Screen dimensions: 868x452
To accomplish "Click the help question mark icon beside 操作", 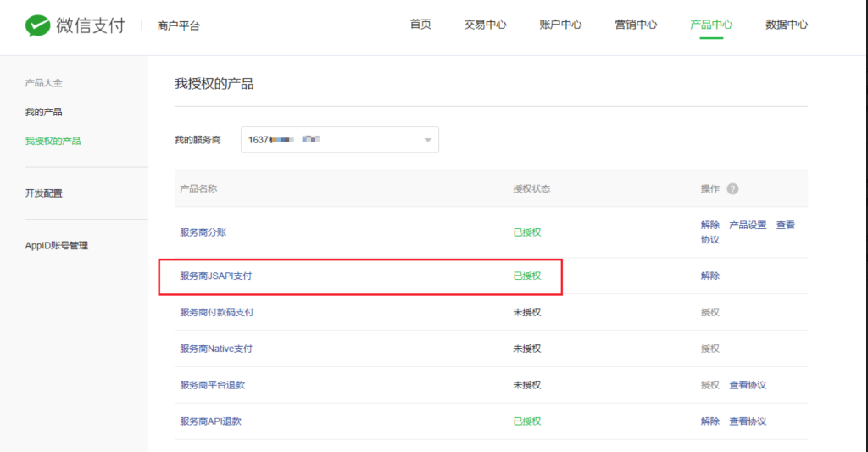I will coord(732,188).
